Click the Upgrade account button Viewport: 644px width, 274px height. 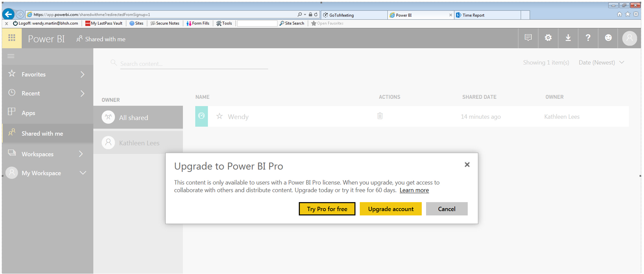click(x=391, y=209)
